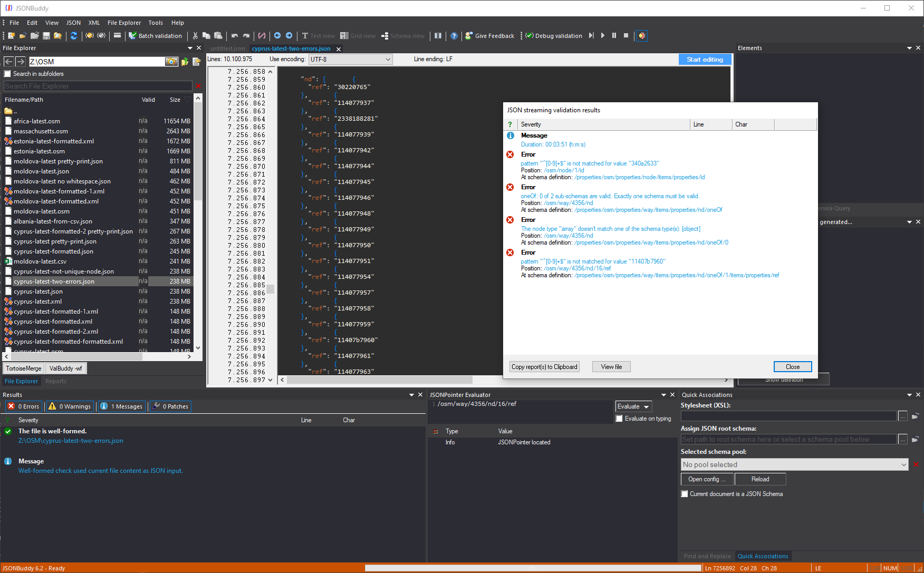
Task: Click View file button in validation dialog
Action: click(x=611, y=367)
